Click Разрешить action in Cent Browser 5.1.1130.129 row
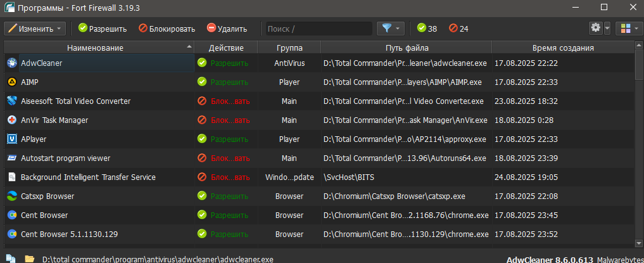This screenshot has height=263, width=644. [230, 234]
